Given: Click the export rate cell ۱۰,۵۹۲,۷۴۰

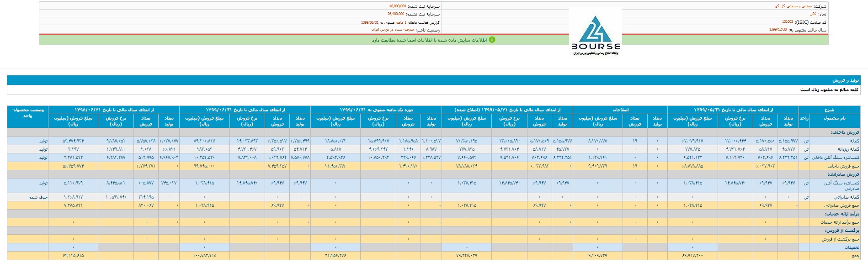Looking at the screenshot, I should coord(116,197).
